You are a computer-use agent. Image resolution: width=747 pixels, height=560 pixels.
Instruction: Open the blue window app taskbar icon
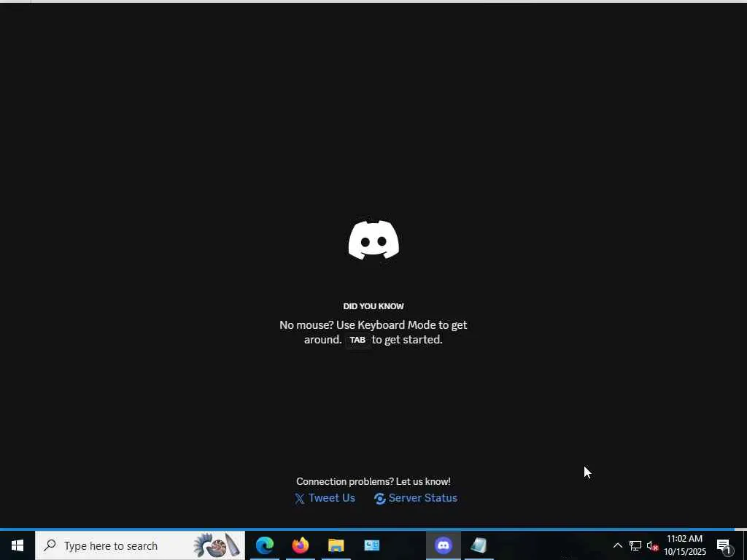[371, 545]
